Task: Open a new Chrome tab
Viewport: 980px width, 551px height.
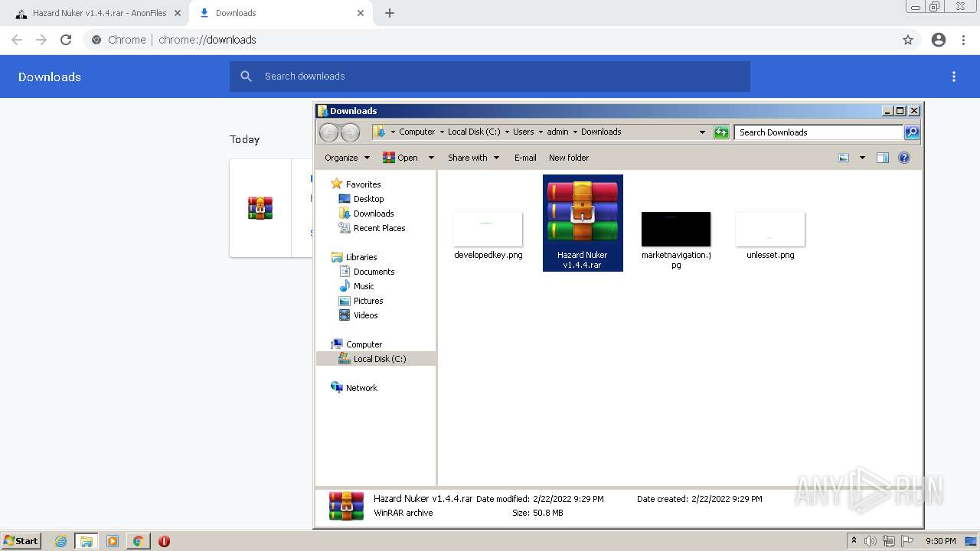Action: coord(390,13)
